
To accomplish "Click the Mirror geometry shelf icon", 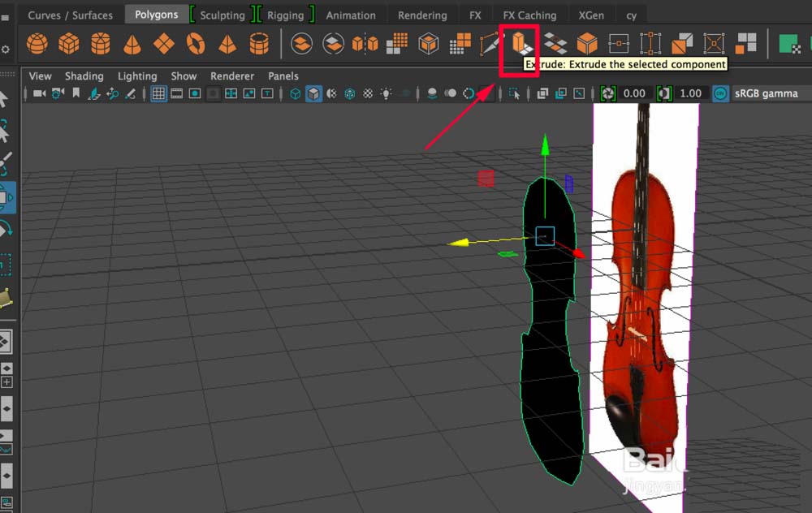I will 365,44.
